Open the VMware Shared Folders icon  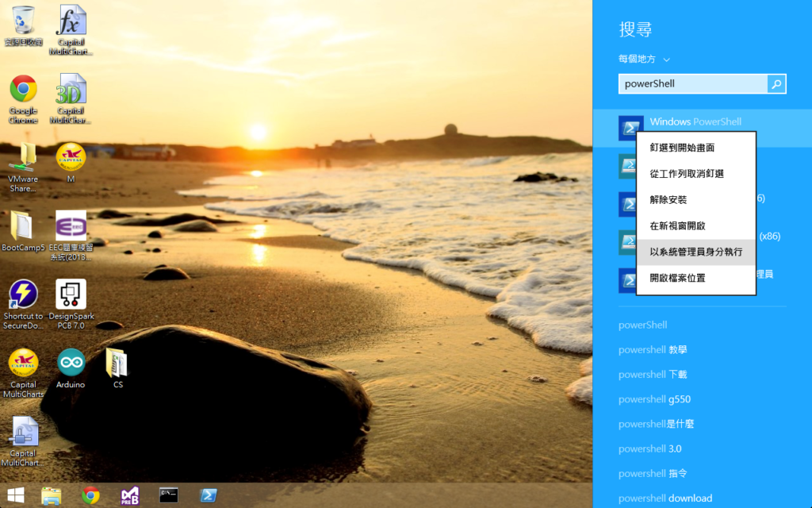(x=23, y=168)
